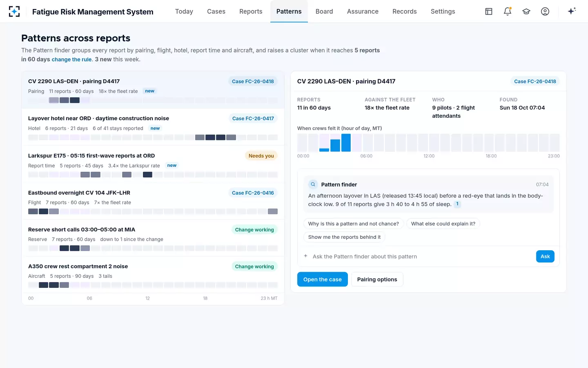This screenshot has width=588, height=368.
Task: Open citation 1 badge in Pattern finder message
Action: [457, 204]
